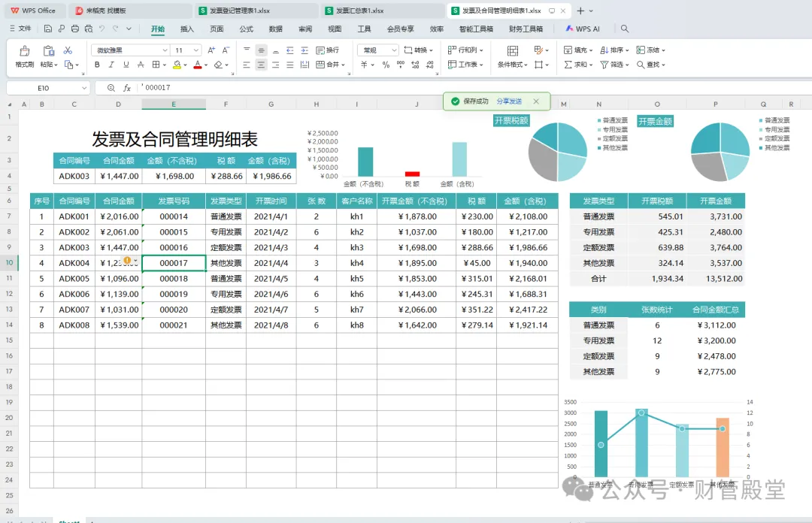Click the Redo arrow icon
This screenshot has height=523, width=812.
tap(116, 29)
